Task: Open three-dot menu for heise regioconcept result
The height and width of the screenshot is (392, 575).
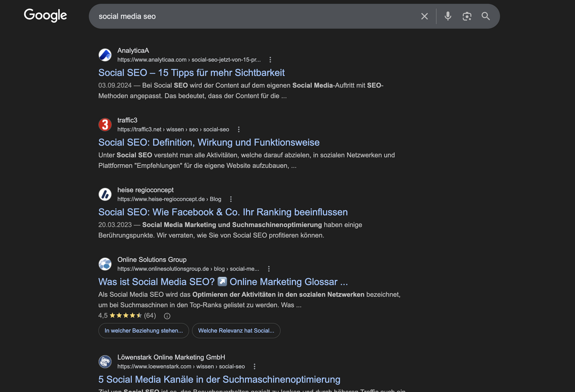Action: pyautogui.click(x=231, y=199)
